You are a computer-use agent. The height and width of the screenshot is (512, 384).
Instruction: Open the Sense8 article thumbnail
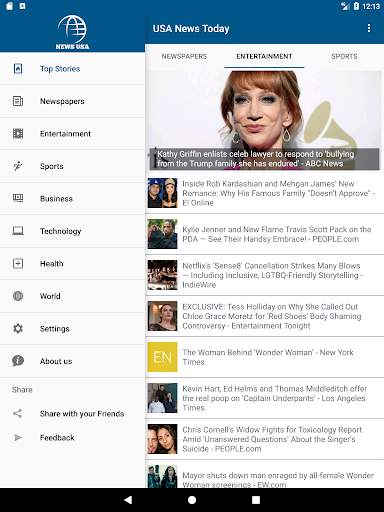click(x=162, y=275)
